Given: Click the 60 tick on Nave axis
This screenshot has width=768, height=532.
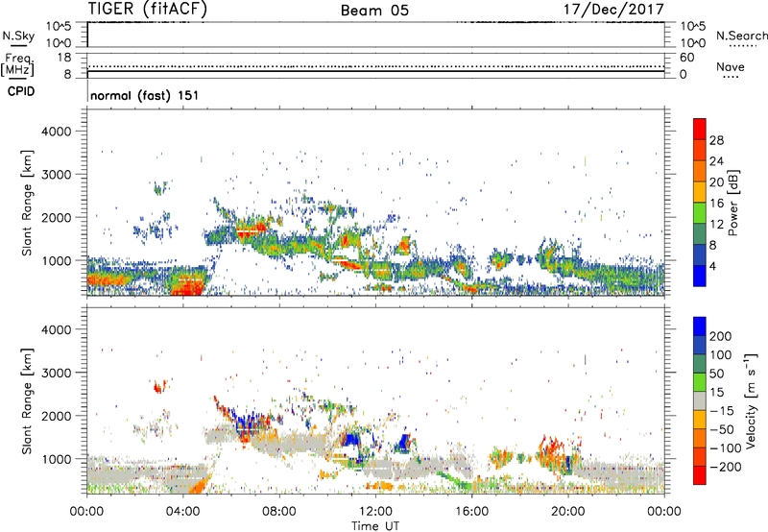Looking at the screenshot, I should [686, 58].
